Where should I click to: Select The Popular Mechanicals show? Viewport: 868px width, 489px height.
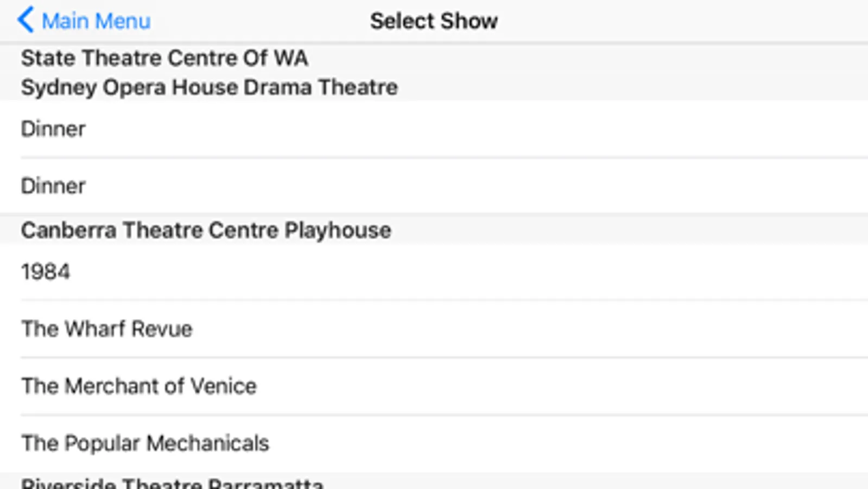click(145, 443)
